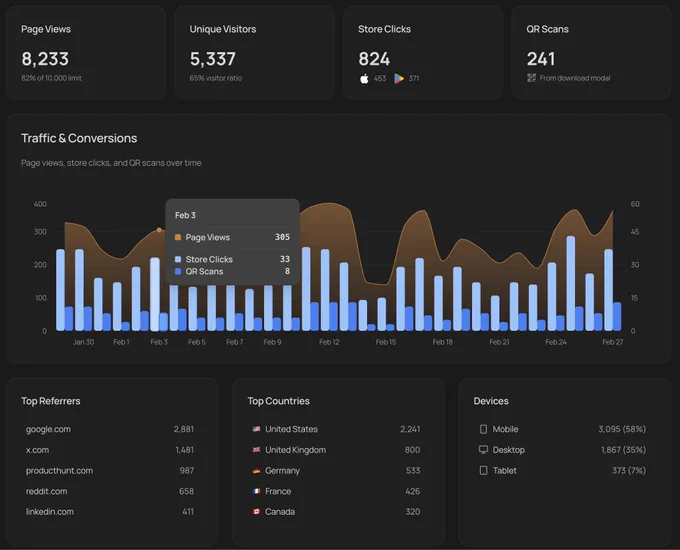Open the Page Views stat card
This screenshot has height=550, width=680.
[x=86, y=52]
